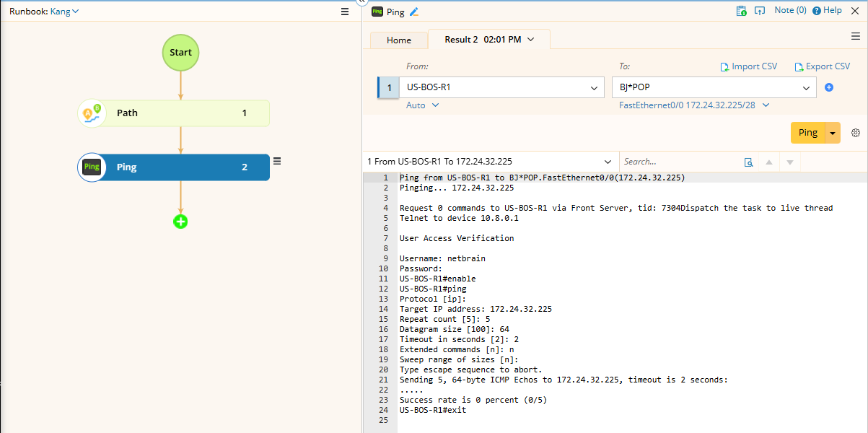Select the Result 2 tab

tap(488, 40)
